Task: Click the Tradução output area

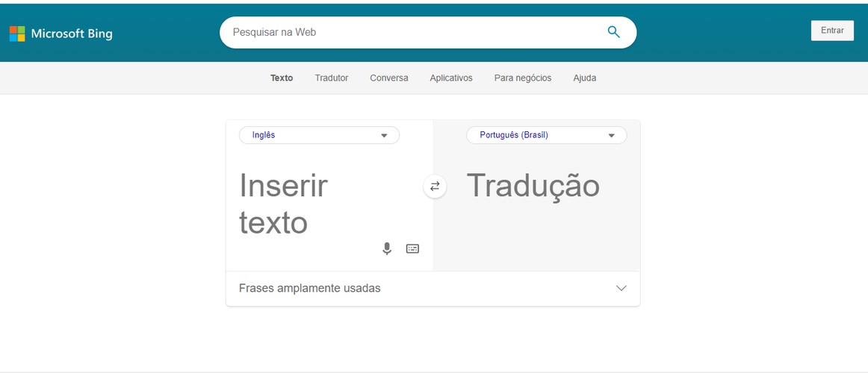Action: coord(536,204)
